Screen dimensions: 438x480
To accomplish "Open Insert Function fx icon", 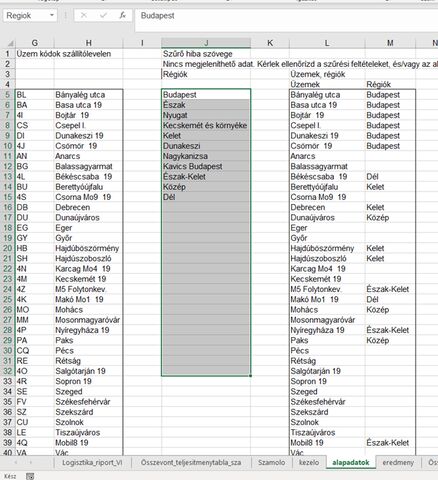I will 122,15.
